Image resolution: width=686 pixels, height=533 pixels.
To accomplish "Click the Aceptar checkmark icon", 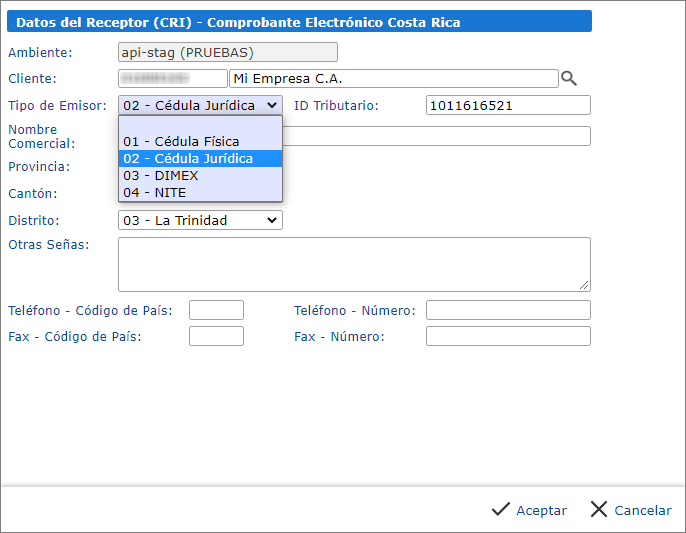I will [x=501, y=510].
